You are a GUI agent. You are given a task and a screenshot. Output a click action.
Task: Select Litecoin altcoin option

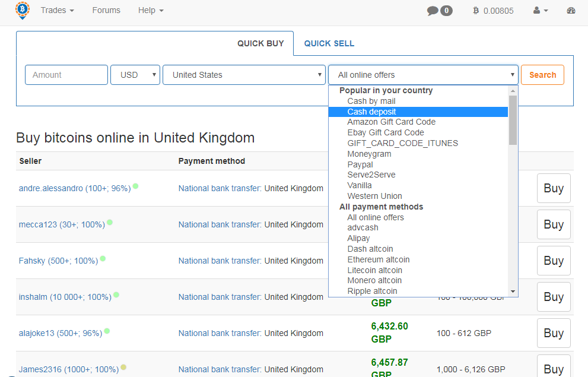coord(418,270)
